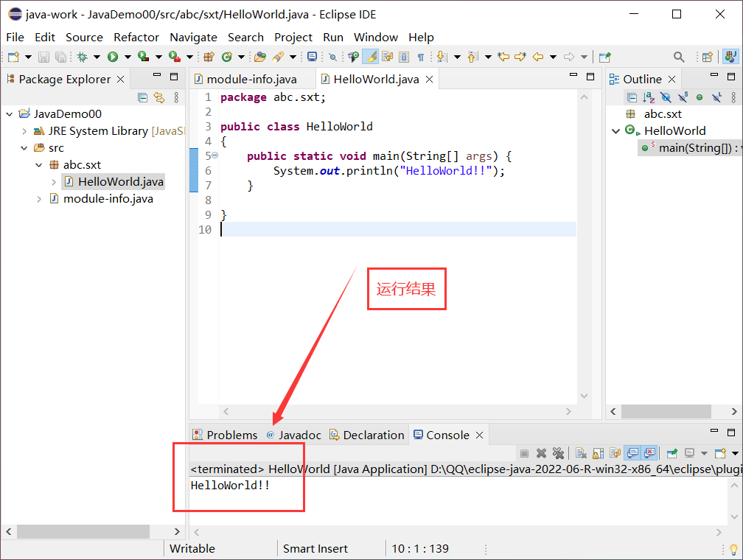Open the dropdown beside the New icon

[28, 57]
